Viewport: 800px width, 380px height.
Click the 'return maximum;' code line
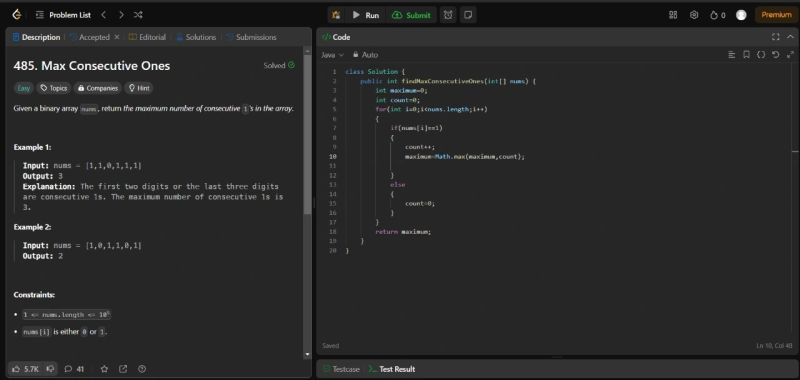[x=403, y=232]
